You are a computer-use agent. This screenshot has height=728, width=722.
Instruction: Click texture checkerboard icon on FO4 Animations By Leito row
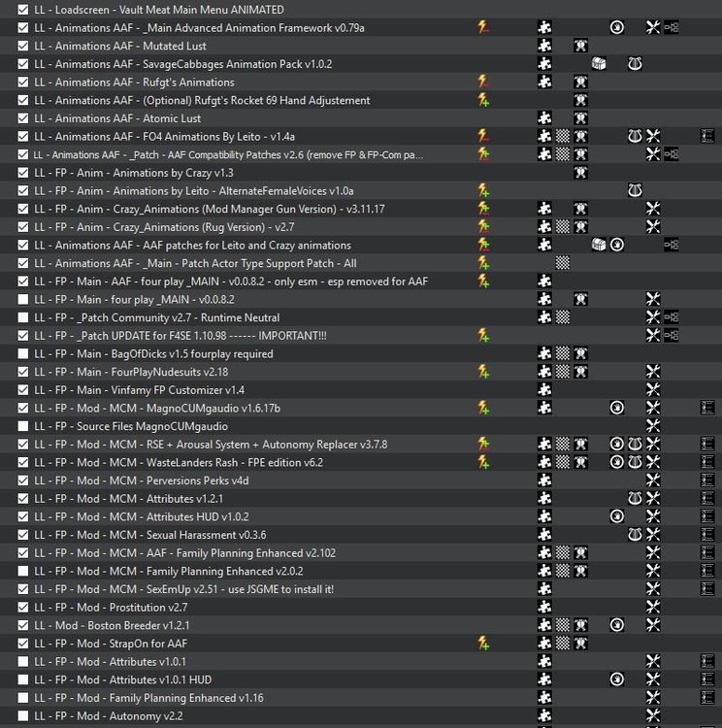point(563,136)
